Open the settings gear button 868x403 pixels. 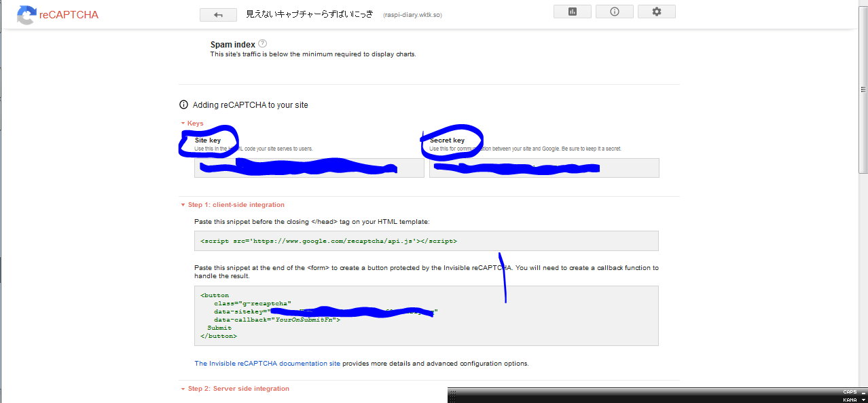coord(656,12)
